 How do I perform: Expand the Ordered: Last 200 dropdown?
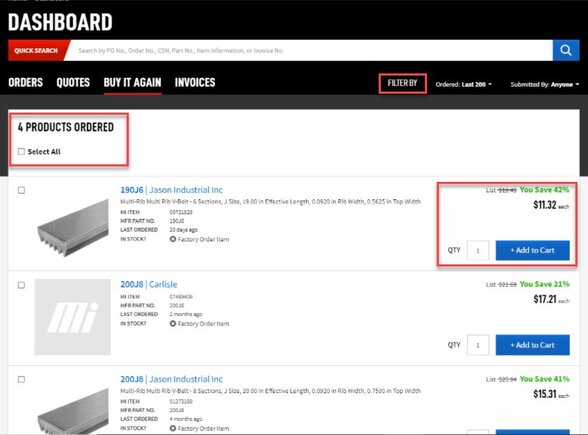pyautogui.click(x=464, y=84)
